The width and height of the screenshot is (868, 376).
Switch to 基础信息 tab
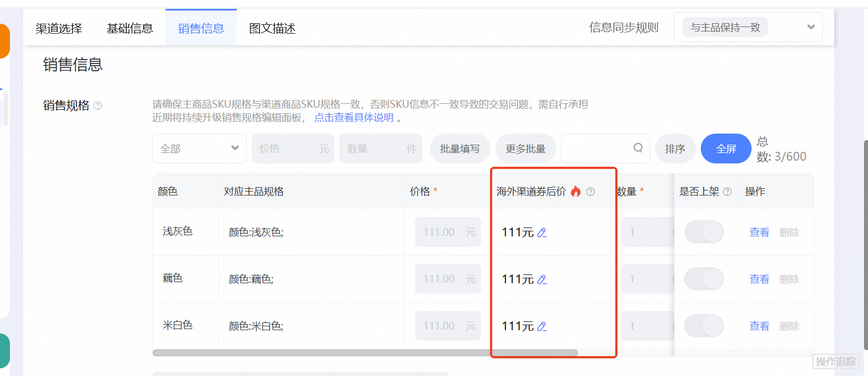(130, 28)
